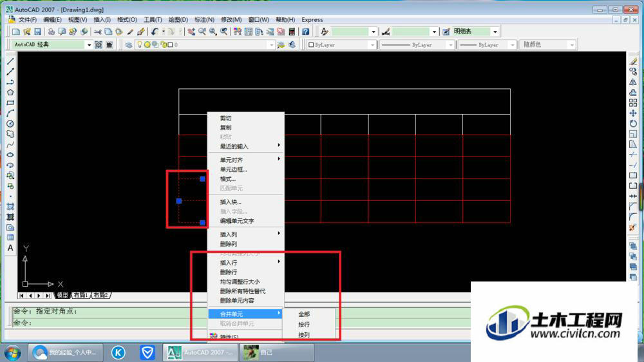Click the Cut scissors icon in toolbar
The width and height of the screenshot is (644, 362).
(97, 32)
